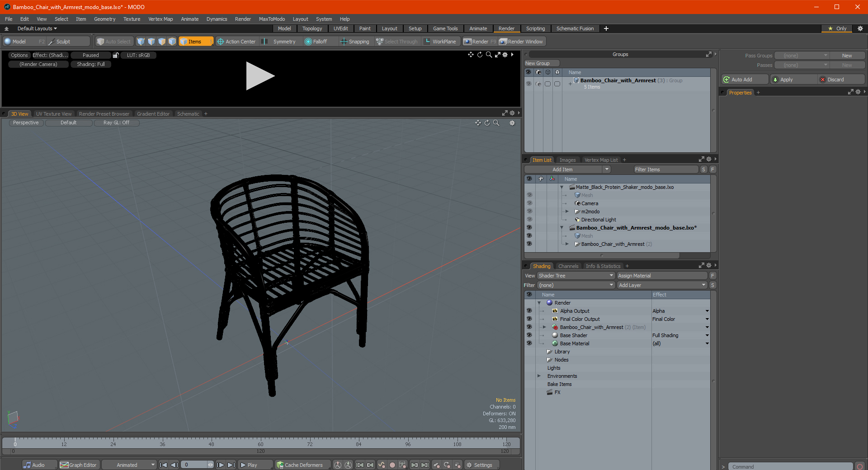Switch to Images tab

(x=567, y=160)
